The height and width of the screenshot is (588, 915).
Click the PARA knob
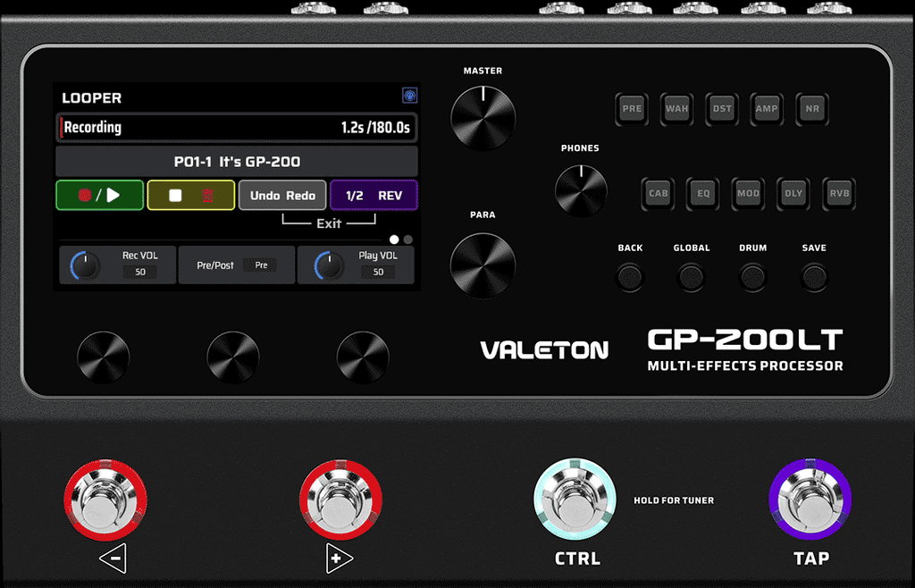click(483, 265)
